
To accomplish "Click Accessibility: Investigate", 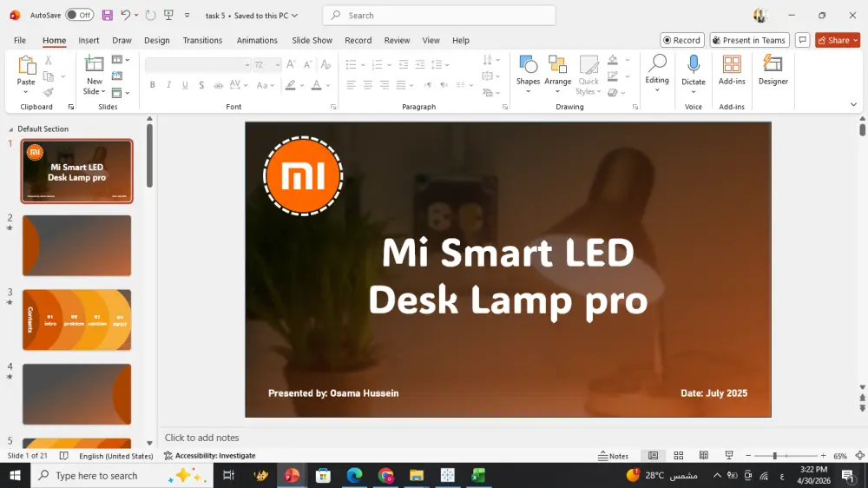I will pos(210,456).
